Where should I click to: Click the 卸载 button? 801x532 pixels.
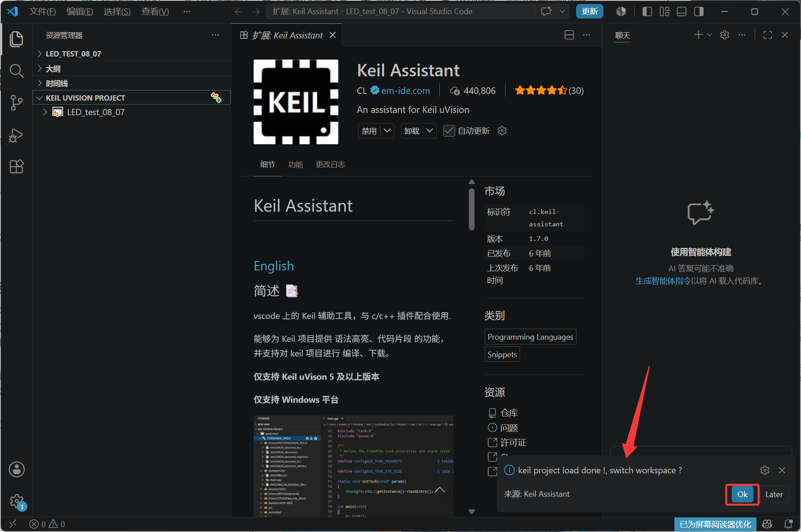[x=412, y=131]
